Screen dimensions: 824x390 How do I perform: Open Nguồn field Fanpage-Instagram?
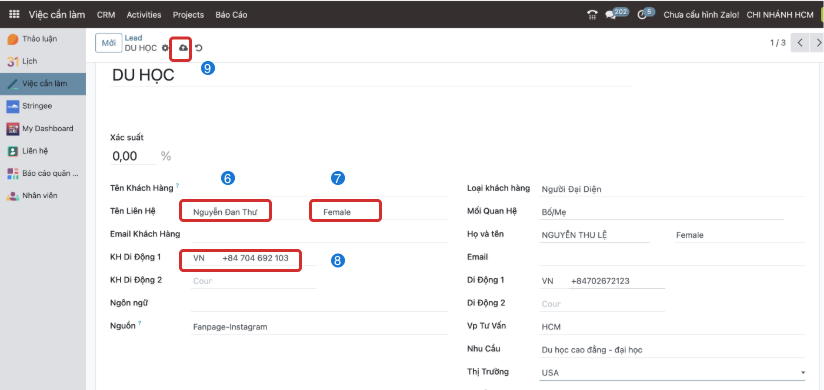(x=319, y=327)
